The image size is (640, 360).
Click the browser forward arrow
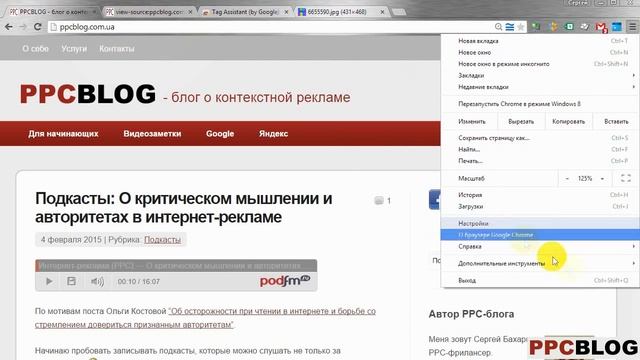(22, 27)
